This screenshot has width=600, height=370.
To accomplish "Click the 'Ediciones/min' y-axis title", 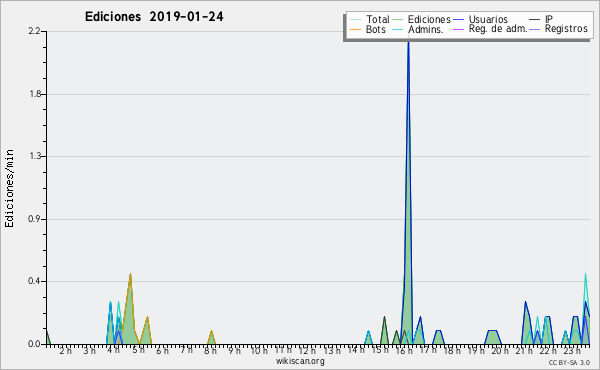I will (9, 188).
